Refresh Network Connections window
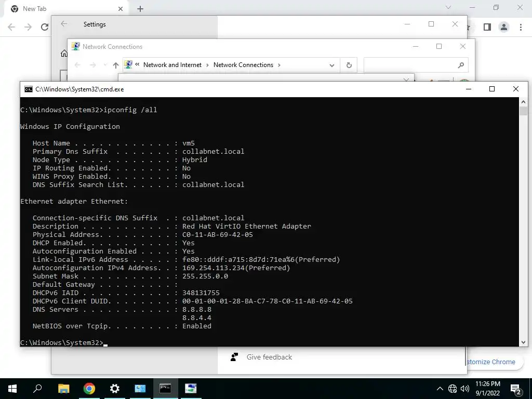The height and width of the screenshot is (399, 532). click(349, 65)
